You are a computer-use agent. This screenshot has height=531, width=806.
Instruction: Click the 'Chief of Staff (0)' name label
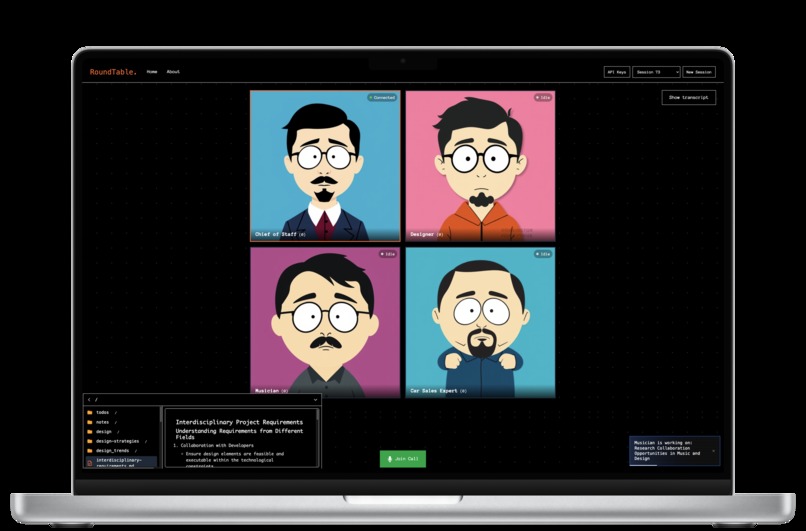pyautogui.click(x=280, y=234)
